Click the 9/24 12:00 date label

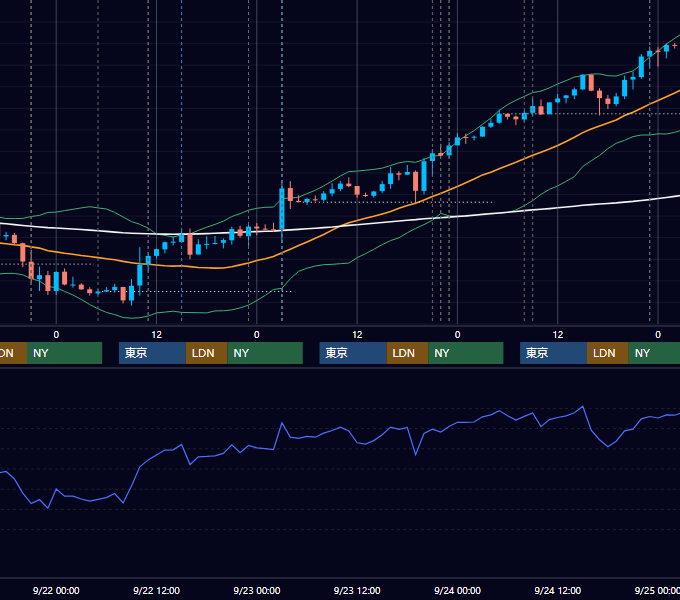coord(558,590)
